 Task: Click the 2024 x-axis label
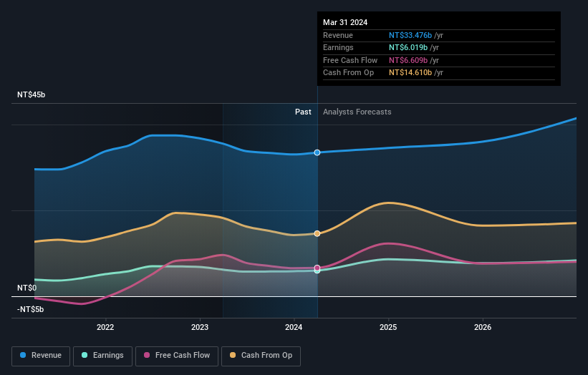tap(294, 327)
